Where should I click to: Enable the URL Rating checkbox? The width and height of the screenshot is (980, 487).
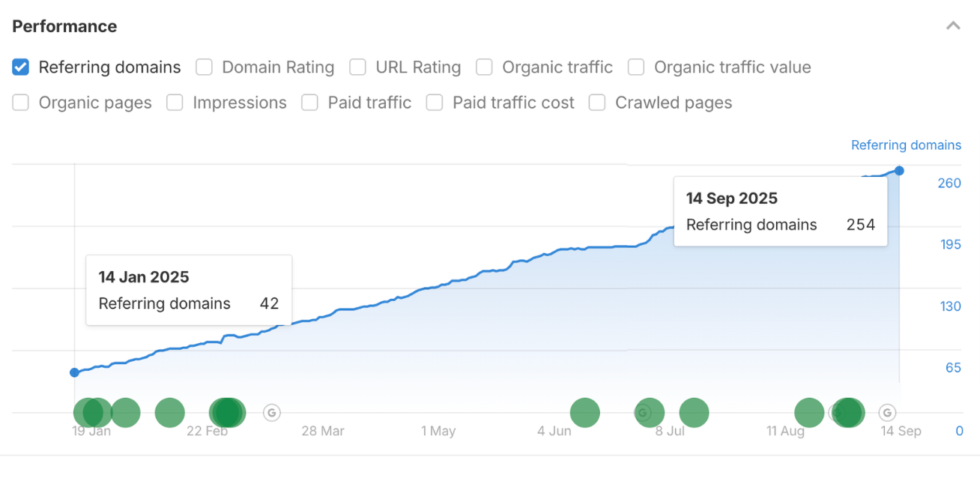click(357, 67)
